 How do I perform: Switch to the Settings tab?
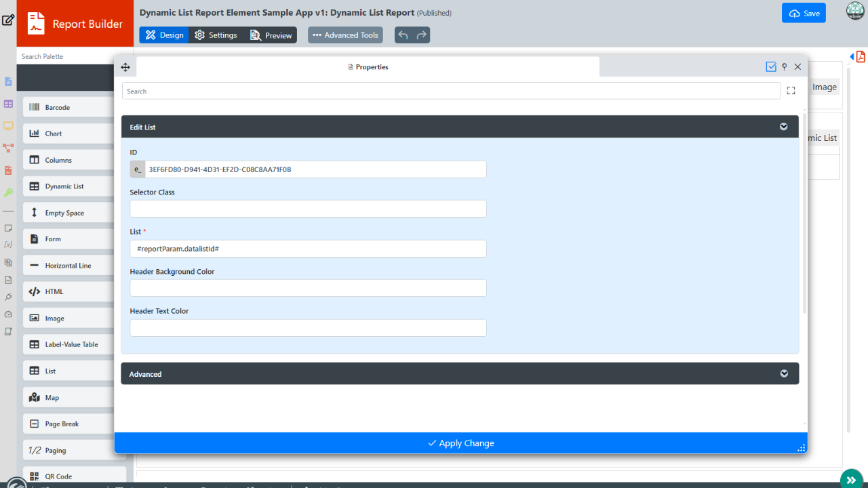coord(216,35)
